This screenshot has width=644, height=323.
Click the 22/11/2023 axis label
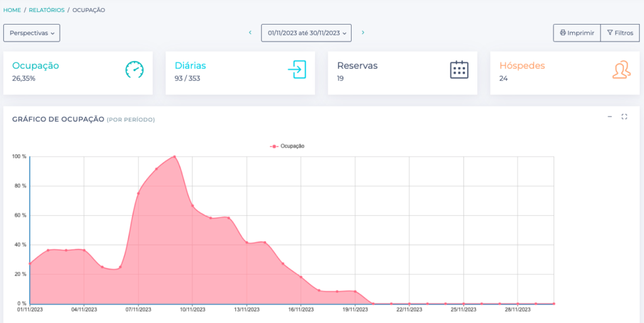[x=409, y=310]
